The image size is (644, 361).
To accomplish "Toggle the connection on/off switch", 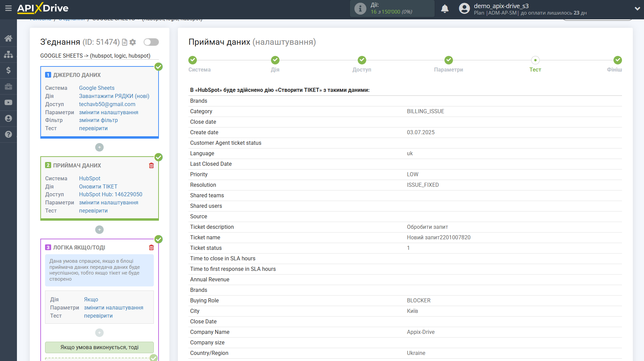I will tap(151, 42).
